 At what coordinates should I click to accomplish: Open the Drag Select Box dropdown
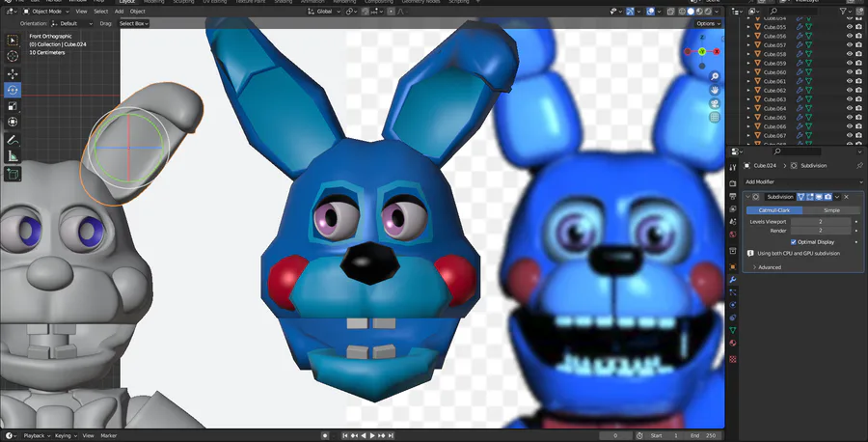tap(133, 23)
